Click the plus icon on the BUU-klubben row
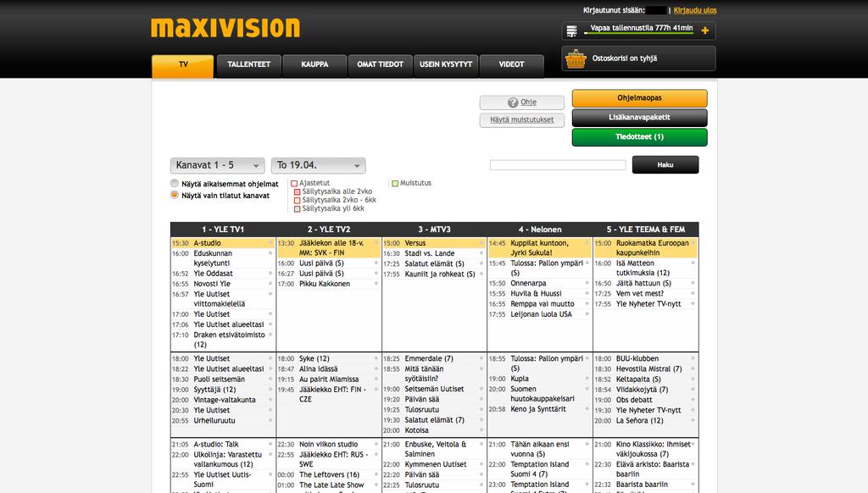Viewport: 868px width, 493px height. (x=693, y=358)
